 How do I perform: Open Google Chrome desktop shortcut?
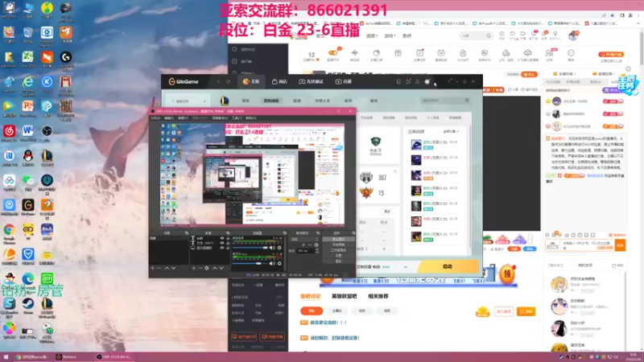[9, 229]
